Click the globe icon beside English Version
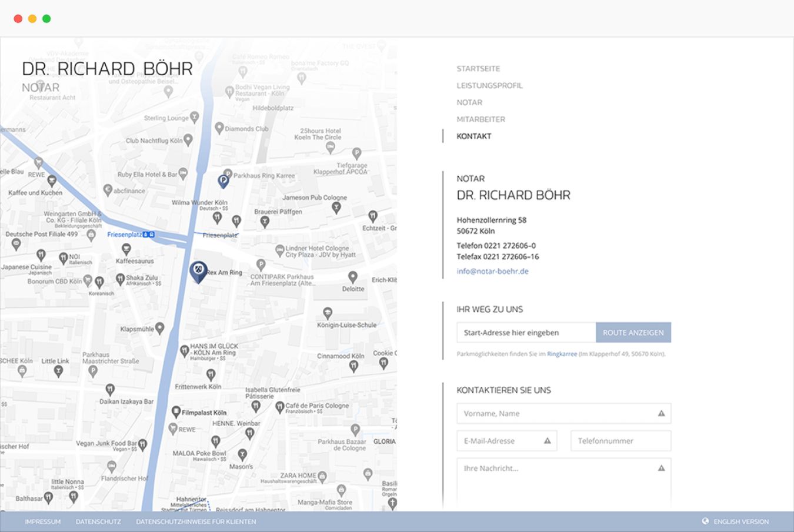794x532 pixels. pos(705,521)
